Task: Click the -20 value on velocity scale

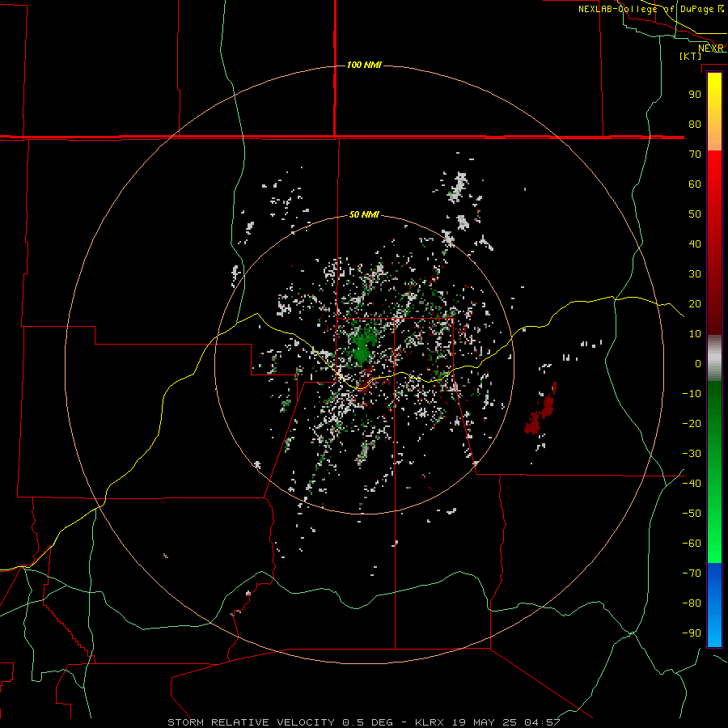Action: [x=692, y=423]
